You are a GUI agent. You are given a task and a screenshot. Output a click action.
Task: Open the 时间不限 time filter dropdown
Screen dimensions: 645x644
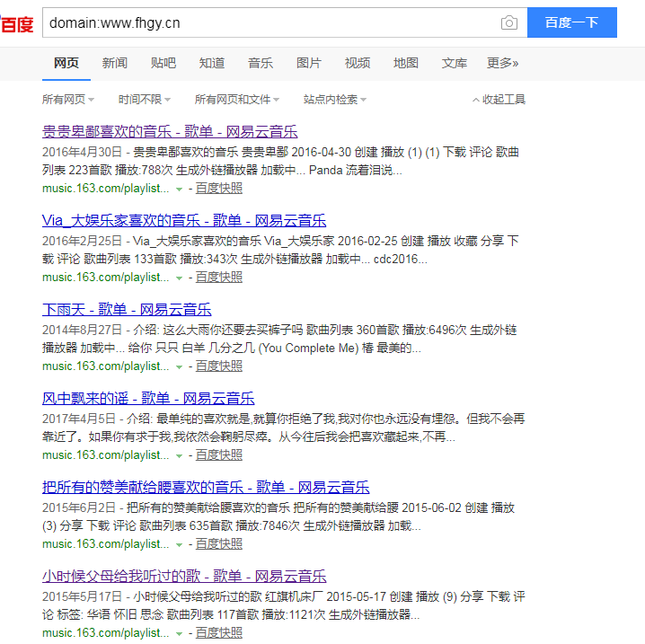click(x=144, y=100)
